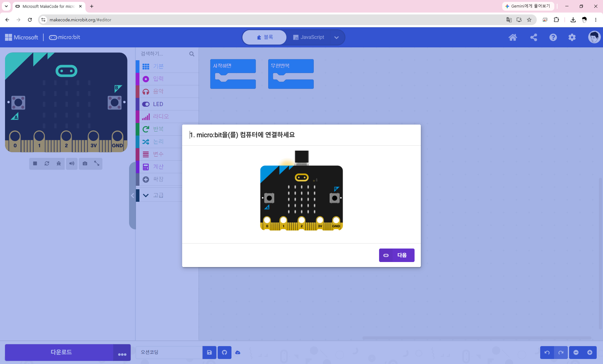603x364 pixels.
Task: Mute the simulator sound
Action: pos(72,163)
